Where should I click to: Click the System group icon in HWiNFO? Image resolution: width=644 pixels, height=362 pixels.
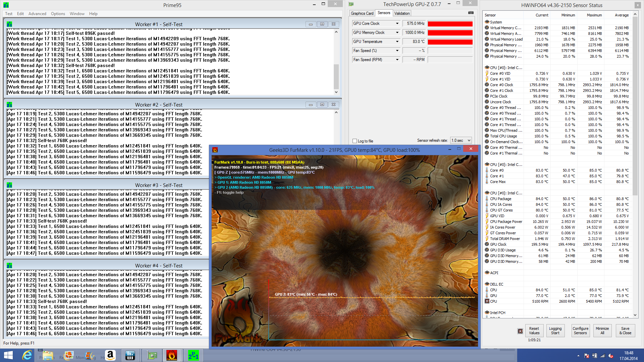pos(487,22)
